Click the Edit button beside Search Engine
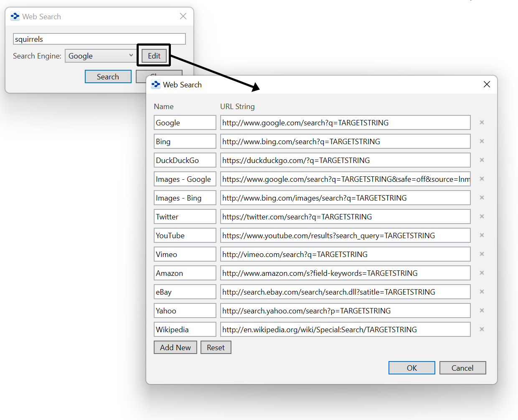 (x=154, y=56)
